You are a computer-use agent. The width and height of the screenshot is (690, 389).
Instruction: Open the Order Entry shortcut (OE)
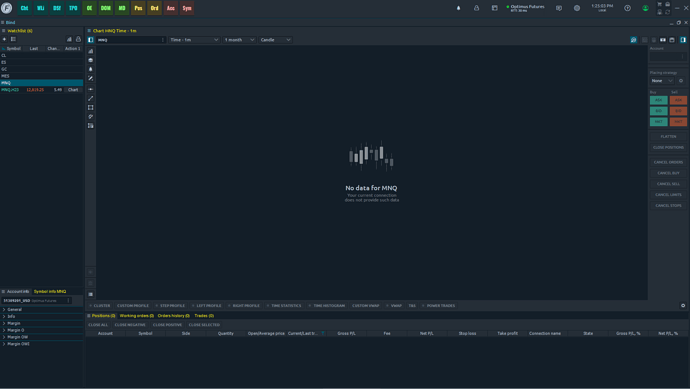click(89, 8)
